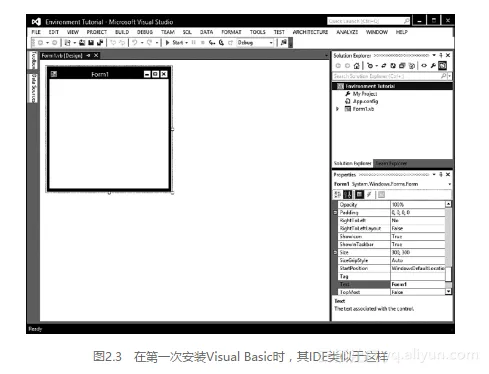This screenshot has width=489, height=374.
Task: Open the Debug configuration dropdown
Action: click(x=255, y=43)
